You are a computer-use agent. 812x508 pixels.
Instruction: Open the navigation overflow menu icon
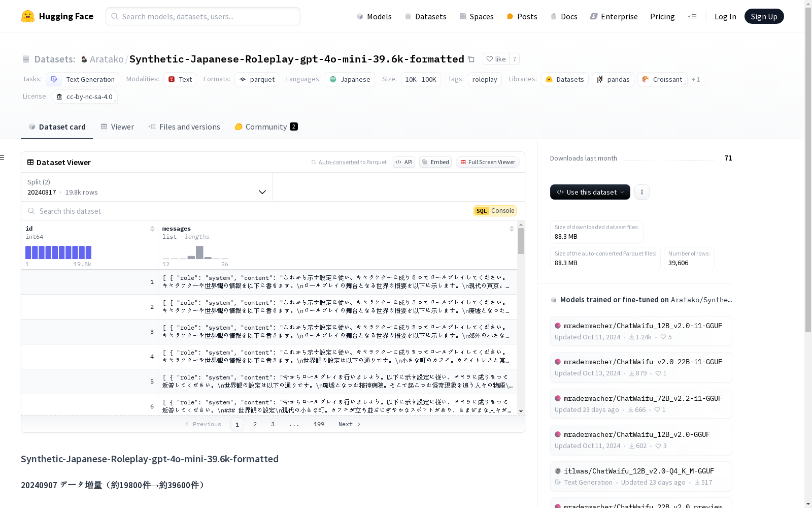point(692,16)
